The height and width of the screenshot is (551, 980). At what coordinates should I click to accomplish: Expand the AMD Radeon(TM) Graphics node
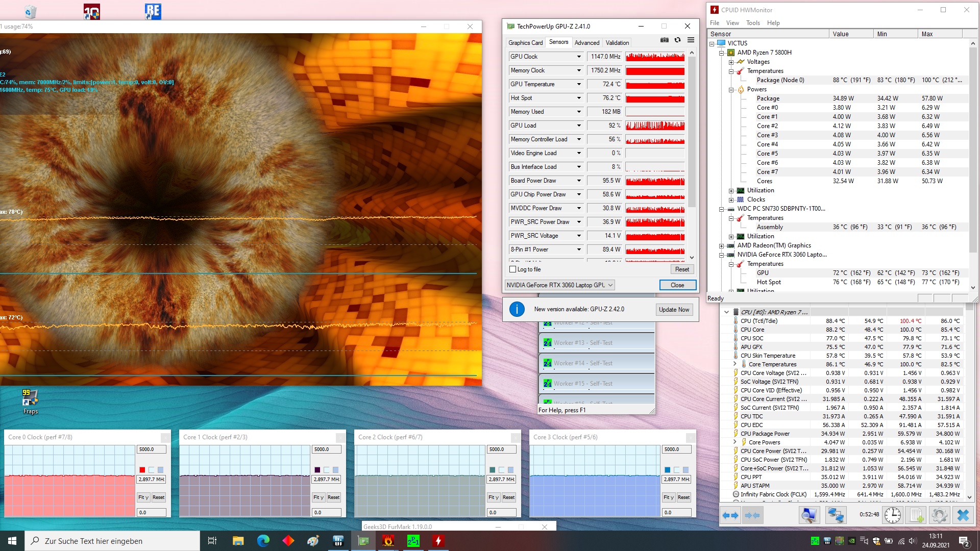pos(722,246)
